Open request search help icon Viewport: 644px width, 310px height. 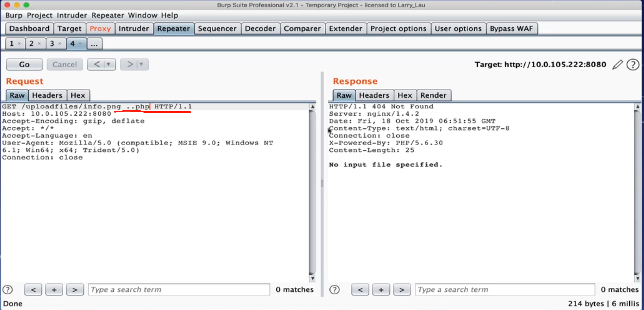point(8,290)
